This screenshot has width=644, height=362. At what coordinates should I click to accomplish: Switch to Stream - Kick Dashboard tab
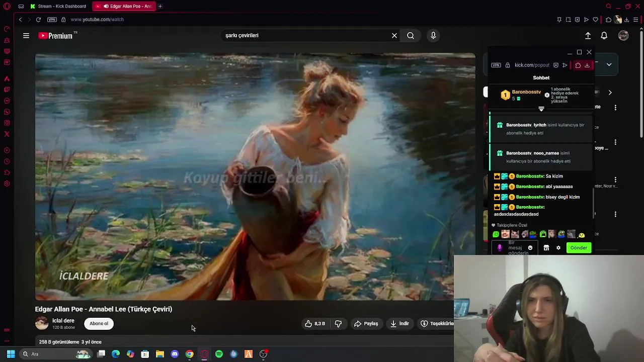click(x=58, y=6)
